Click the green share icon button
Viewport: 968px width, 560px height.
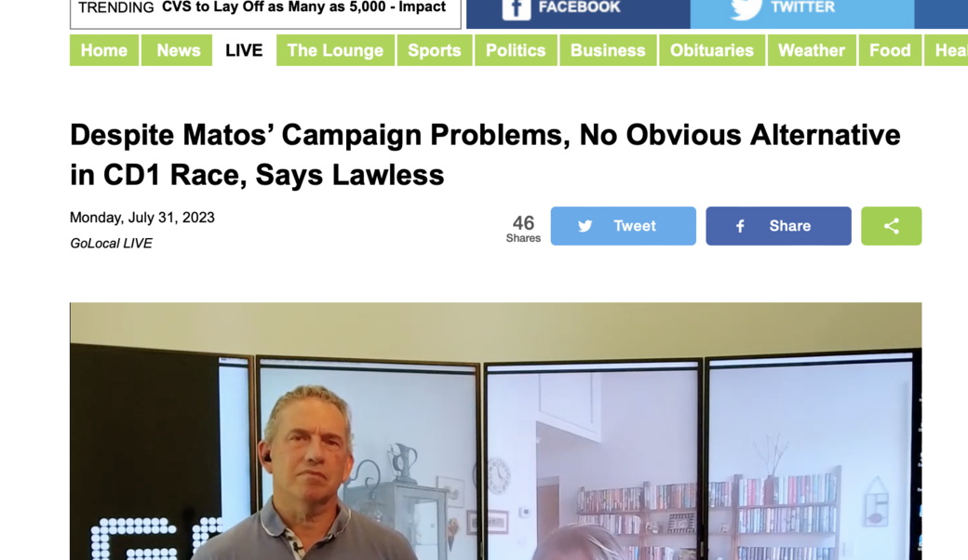[x=891, y=226]
